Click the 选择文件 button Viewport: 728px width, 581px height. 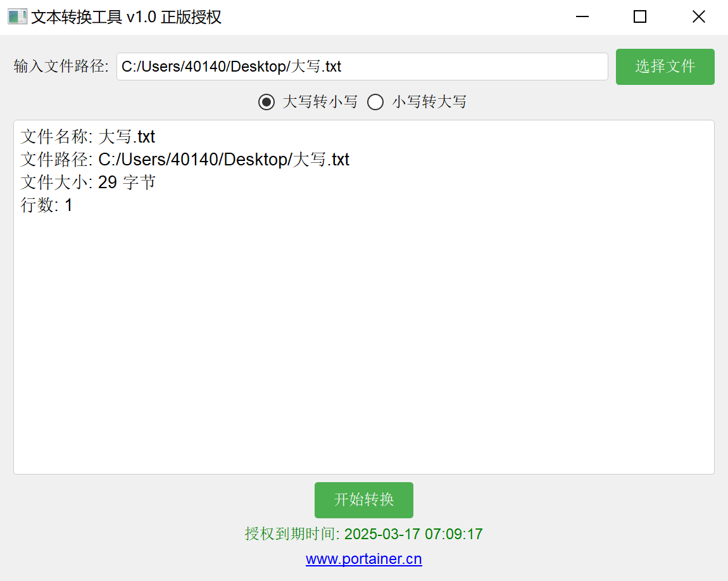click(665, 67)
